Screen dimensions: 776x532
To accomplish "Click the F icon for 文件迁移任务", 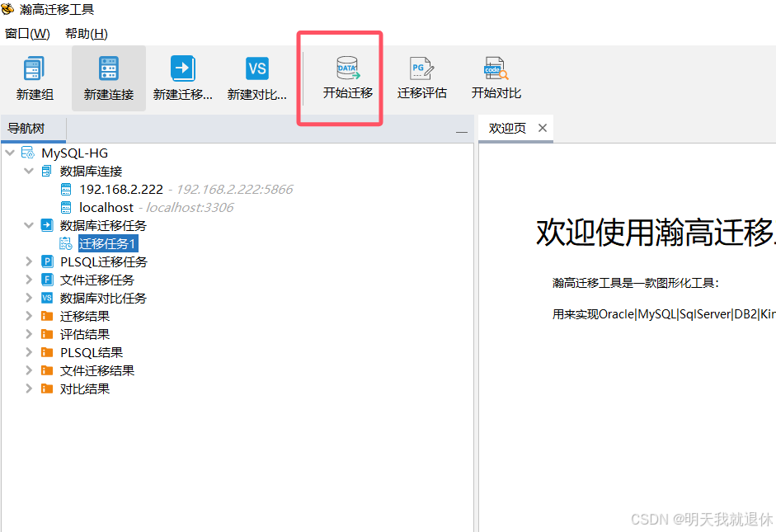I will coord(47,280).
